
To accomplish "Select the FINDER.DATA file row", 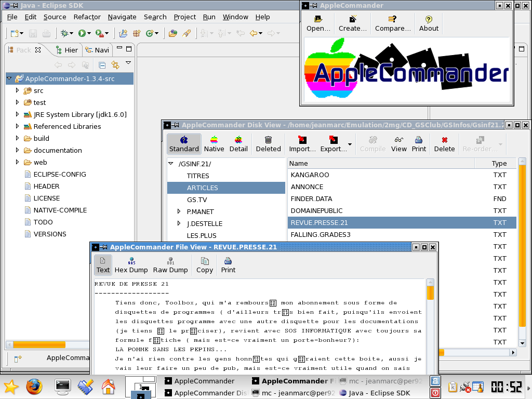I will click(x=402, y=199).
